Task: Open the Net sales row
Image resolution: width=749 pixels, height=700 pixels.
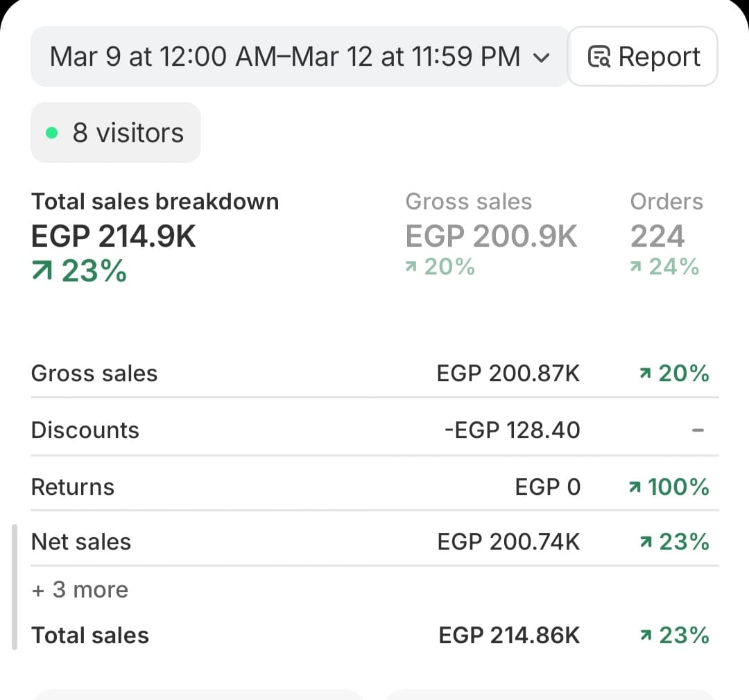Action: coord(81,542)
